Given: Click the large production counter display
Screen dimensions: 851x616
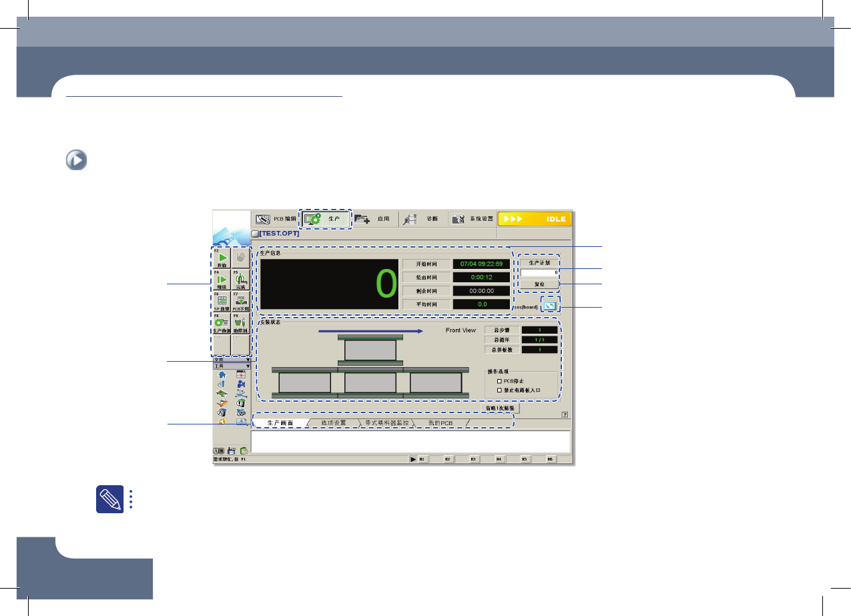Looking at the screenshot, I should [329, 284].
